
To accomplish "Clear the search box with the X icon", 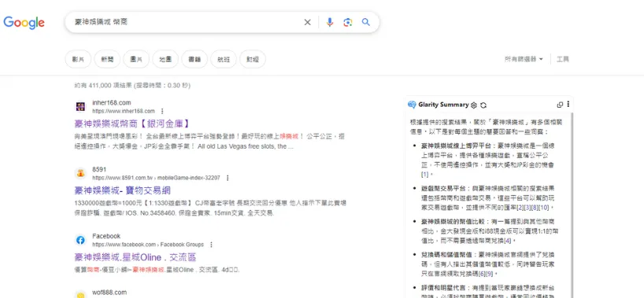I will [307, 22].
